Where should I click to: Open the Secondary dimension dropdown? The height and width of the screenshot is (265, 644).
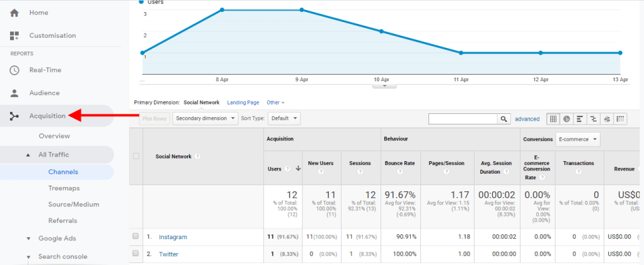pyautogui.click(x=205, y=118)
